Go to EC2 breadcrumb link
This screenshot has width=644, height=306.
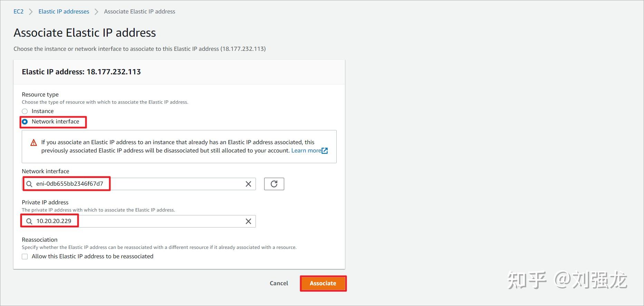click(19, 12)
